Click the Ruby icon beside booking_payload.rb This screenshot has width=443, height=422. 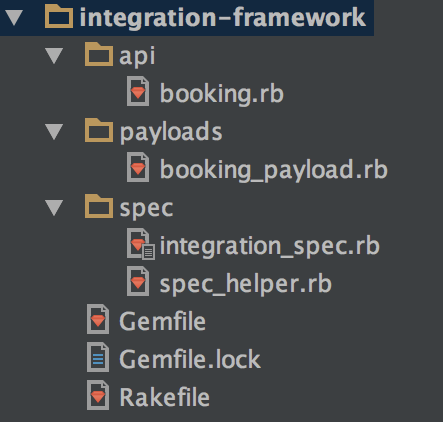(x=138, y=167)
